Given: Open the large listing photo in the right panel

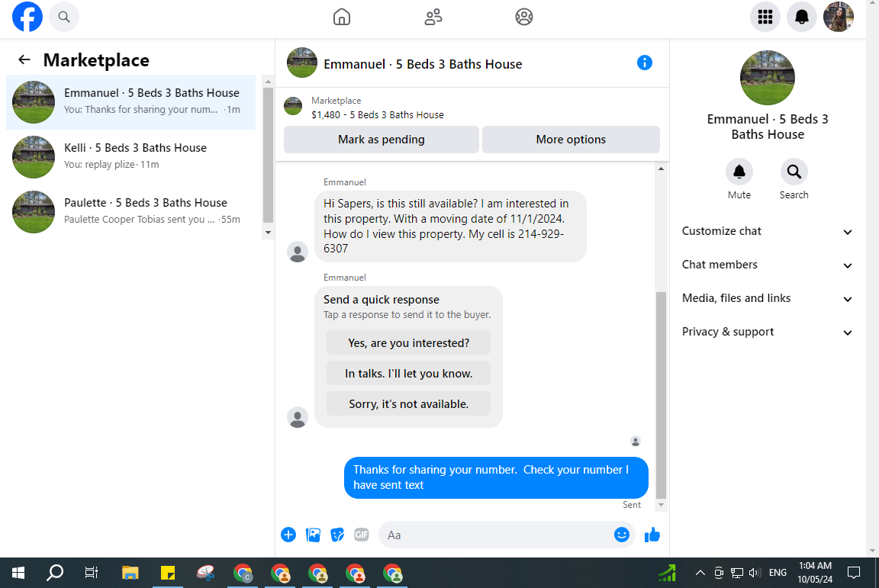Looking at the screenshot, I should click(x=767, y=77).
